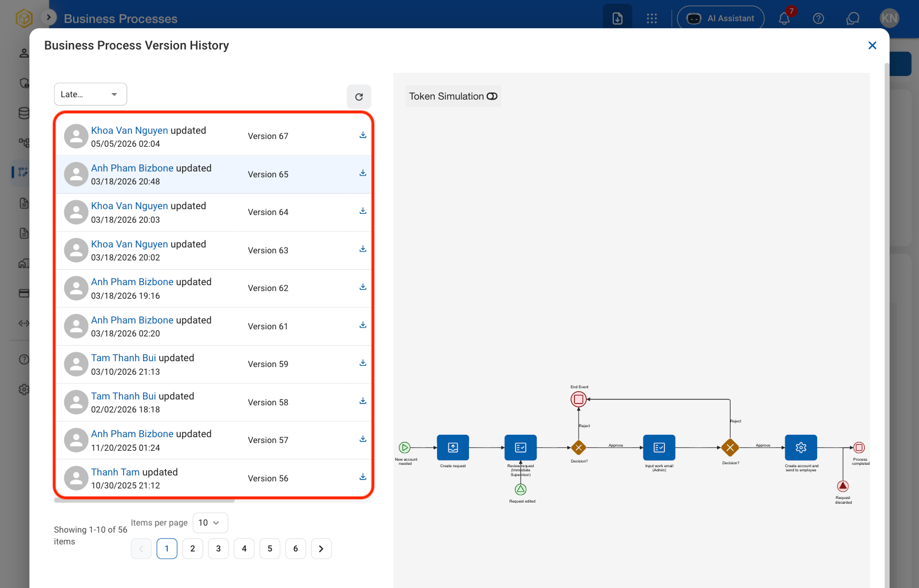Go to page 2
The height and width of the screenshot is (588, 919).
pyautogui.click(x=193, y=549)
